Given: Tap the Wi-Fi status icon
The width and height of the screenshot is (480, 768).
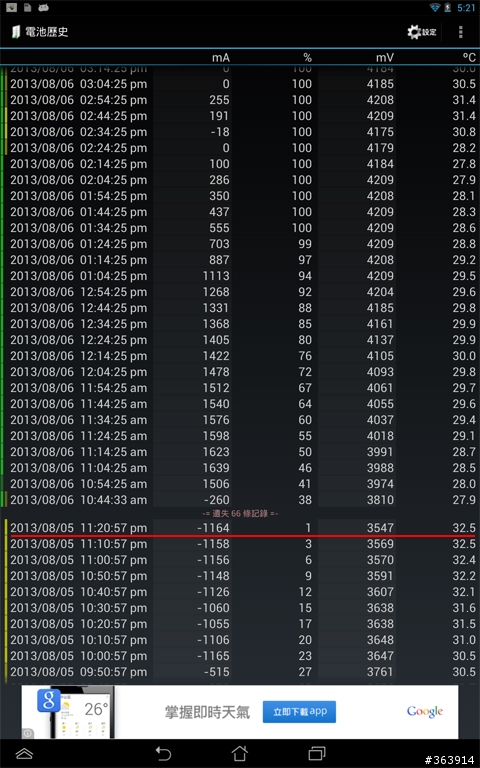Looking at the screenshot, I should click(x=434, y=7).
